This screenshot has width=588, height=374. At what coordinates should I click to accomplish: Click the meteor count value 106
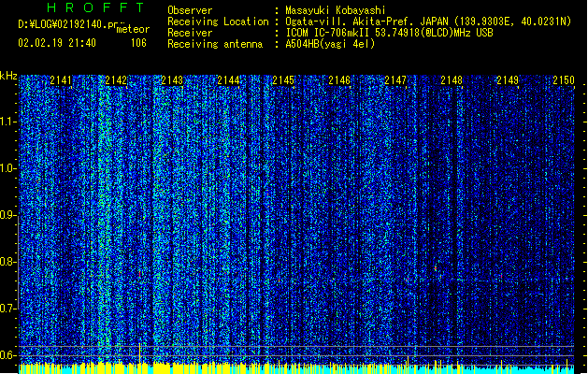138,43
